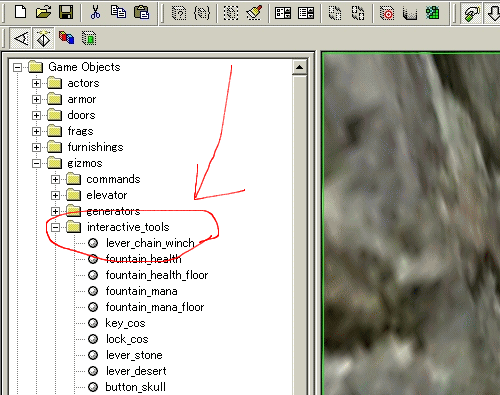The image size is (500, 395).
Task: Click the tree scrollbar up arrow
Action: click(x=299, y=67)
